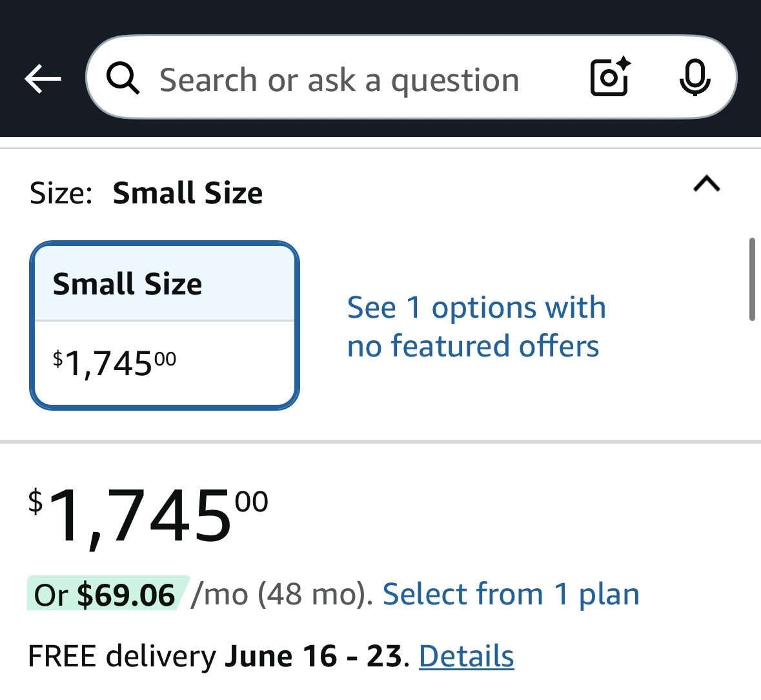This screenshot has height=700, width=761.
Task: Tap the '/mo (48 mo).' installment text
Action: point(281,593)
